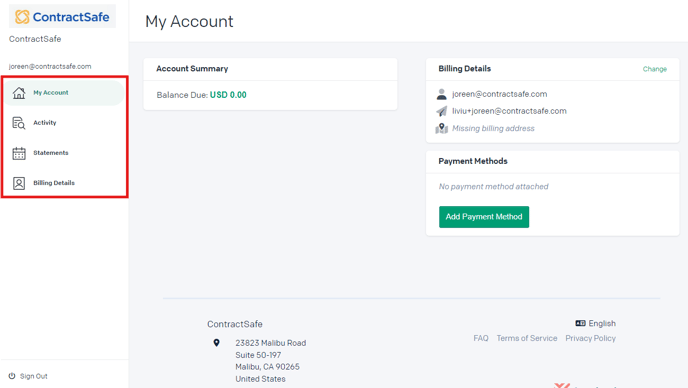
Task: Click the Add Payment Method button
Action: (x=484, y=217)
